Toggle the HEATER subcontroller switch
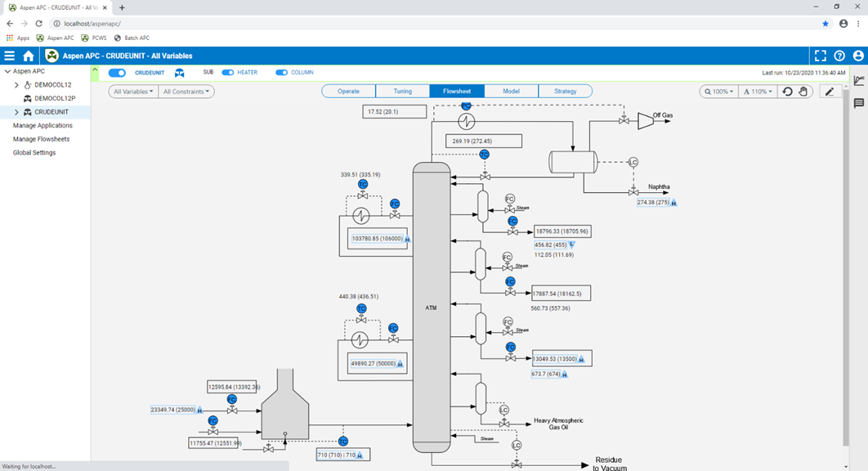 (228, 73)
